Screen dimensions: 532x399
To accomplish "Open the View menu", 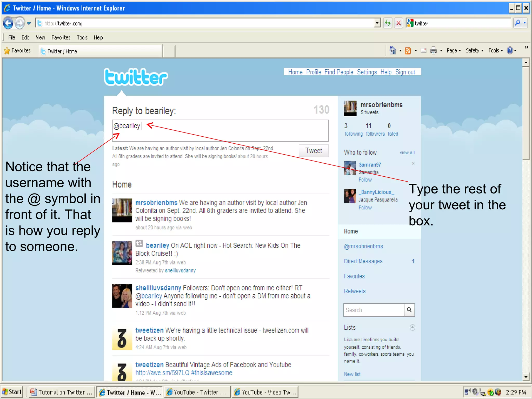I will [x=40, y=37].
